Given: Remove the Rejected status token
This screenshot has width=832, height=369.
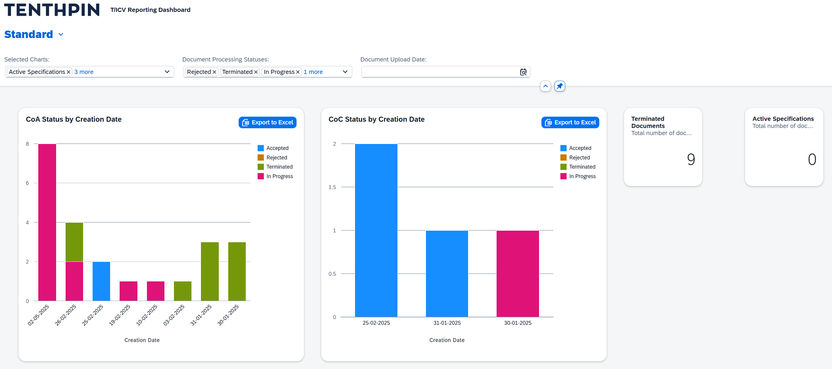Looking at the screenshot, I should [x=214, y=72].
